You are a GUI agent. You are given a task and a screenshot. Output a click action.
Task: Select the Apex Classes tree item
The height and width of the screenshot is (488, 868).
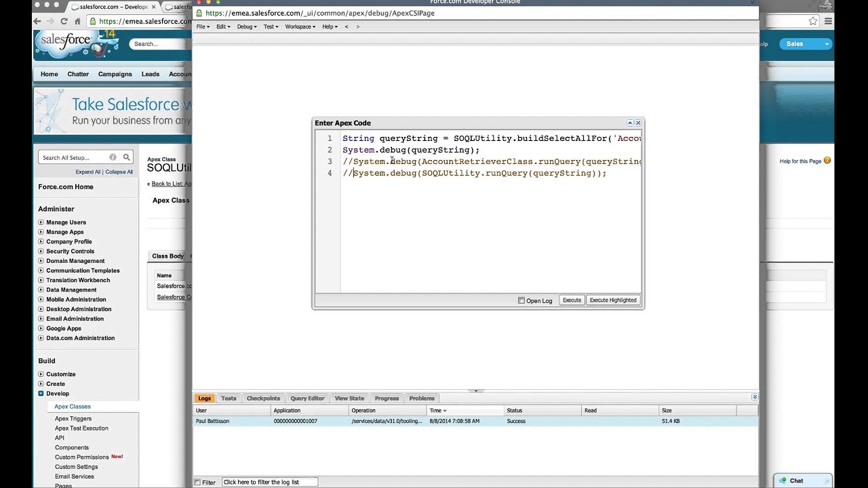[x=73, y=407]
